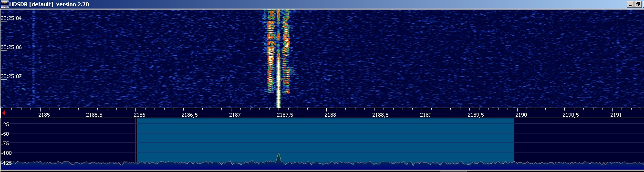Click the red arrow marker left of frequency scale
644x172 pixels.
4,113
